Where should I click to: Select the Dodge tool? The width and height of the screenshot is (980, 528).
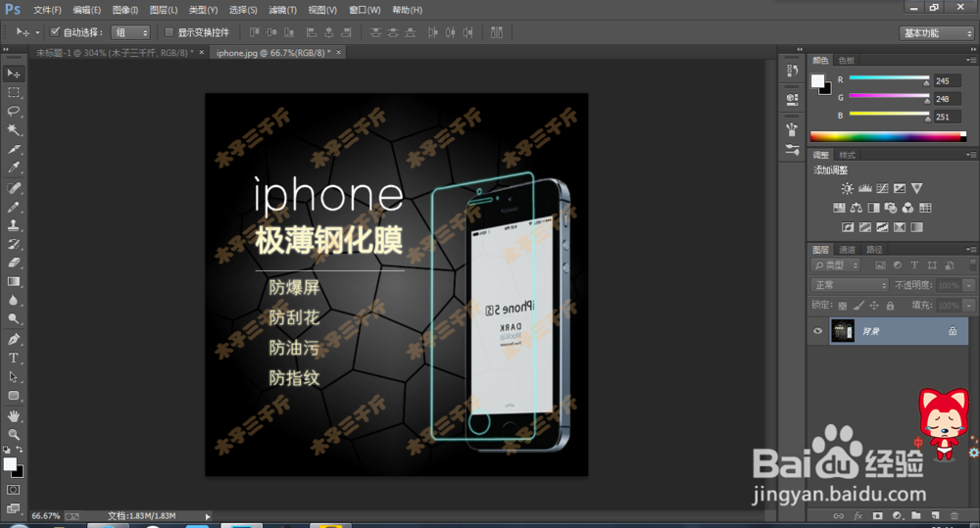point(13,318)
